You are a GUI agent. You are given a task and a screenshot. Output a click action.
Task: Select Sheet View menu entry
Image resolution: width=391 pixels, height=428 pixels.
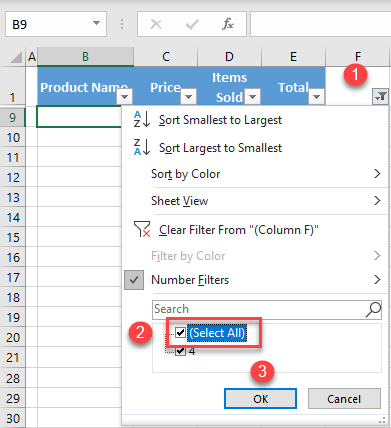(x=255, y=201)
